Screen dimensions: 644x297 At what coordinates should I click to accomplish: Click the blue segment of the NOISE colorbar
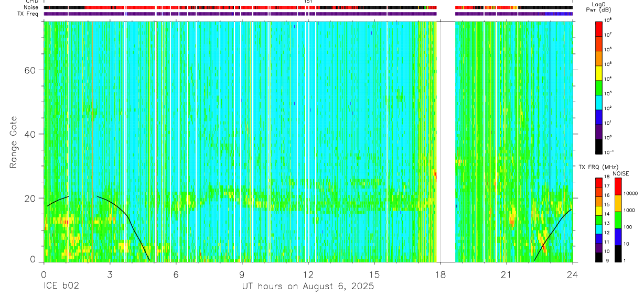coord(618,237)
